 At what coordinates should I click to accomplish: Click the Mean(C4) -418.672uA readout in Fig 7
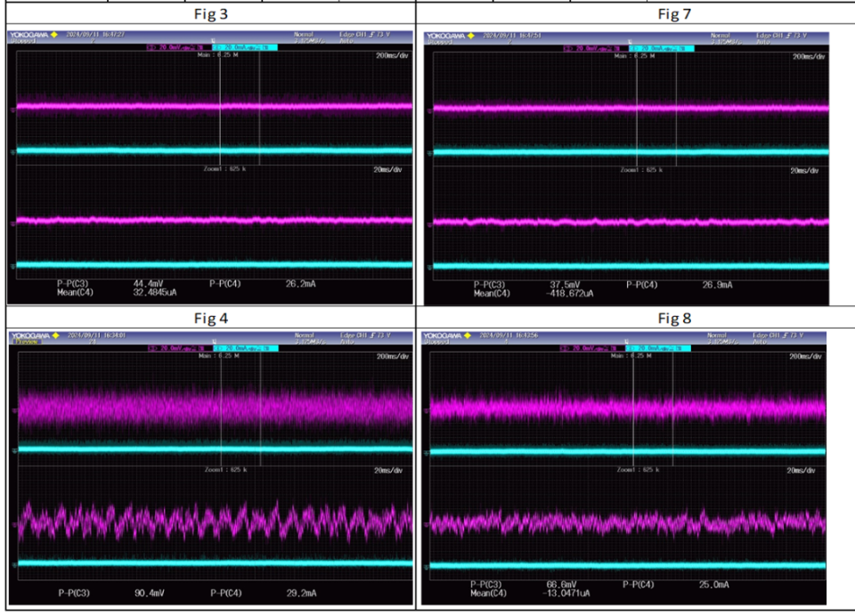tap(533, 293)
